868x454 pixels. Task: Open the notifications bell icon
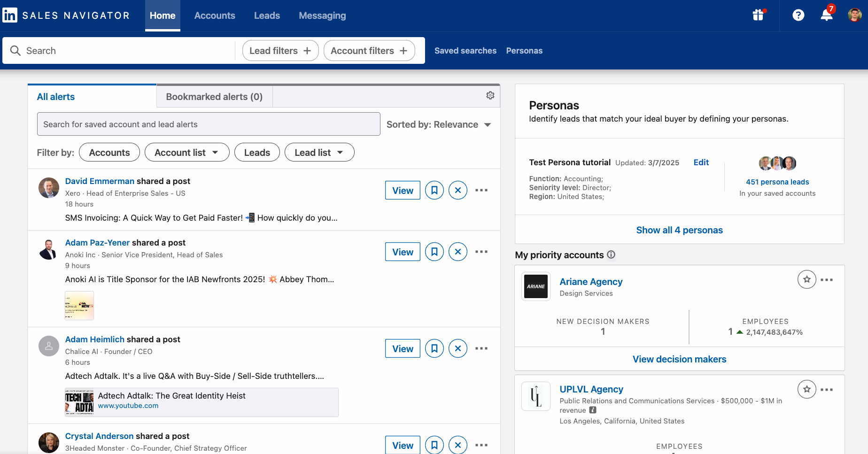coord(827,15)
